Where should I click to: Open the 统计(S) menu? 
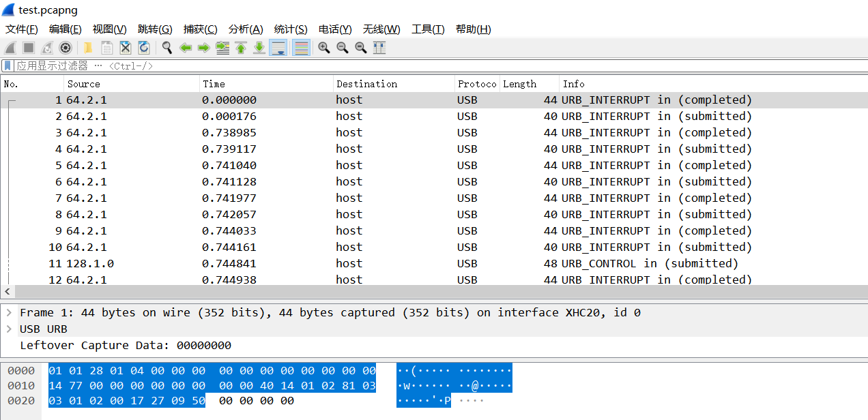[291, 29]
